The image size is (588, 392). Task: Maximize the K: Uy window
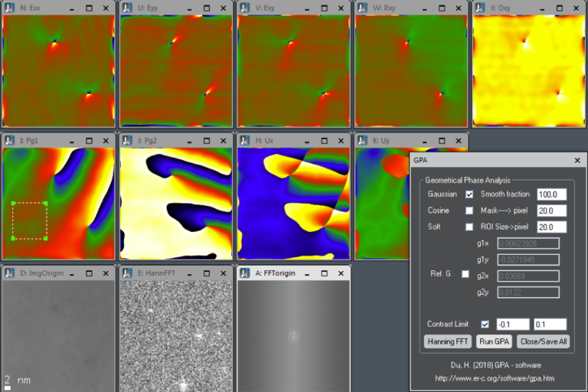[x=440, y=141]
